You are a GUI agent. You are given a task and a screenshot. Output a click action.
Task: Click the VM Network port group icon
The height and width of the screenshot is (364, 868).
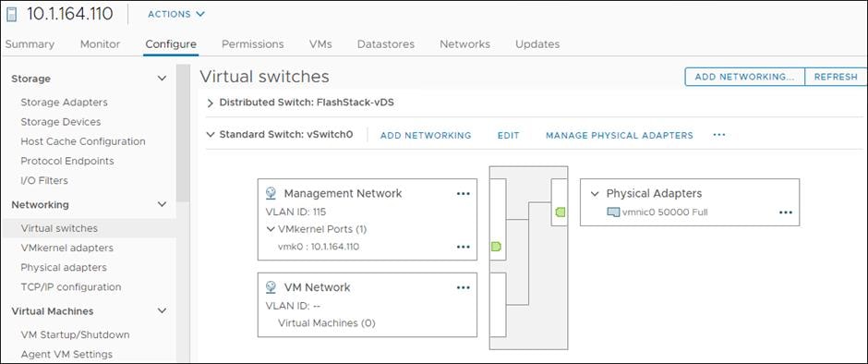click(271, 287)
